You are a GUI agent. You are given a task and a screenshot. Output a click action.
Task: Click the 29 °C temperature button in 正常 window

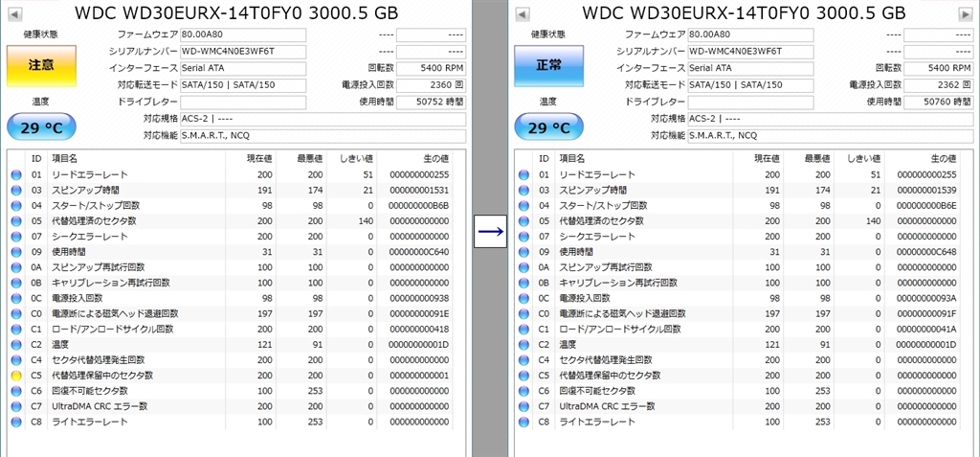pos(548,127)
